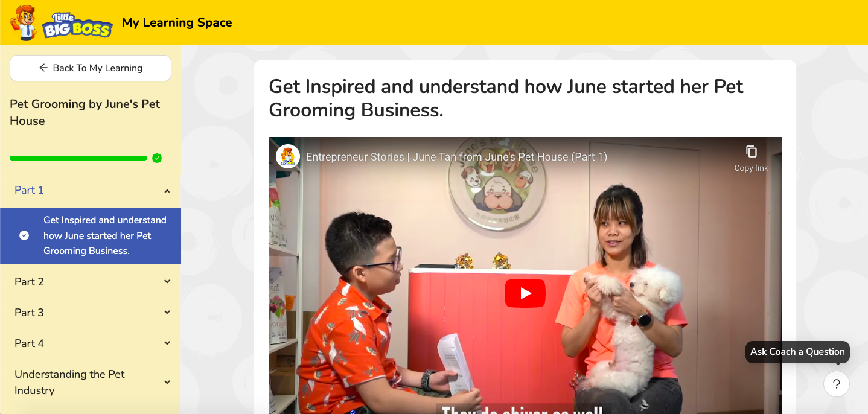Expand the Part 3 section
This screenshot has height=414, width=868.
91,313
